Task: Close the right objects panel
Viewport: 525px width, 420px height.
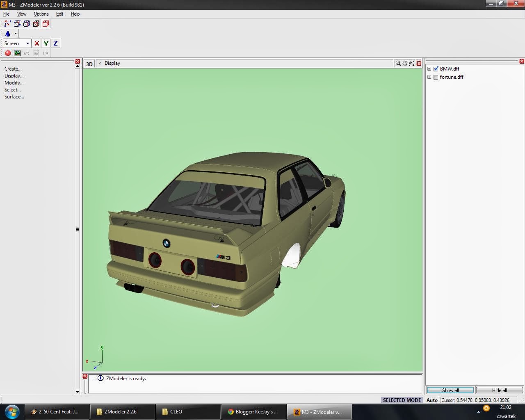Action: click(x=522, y=62)
